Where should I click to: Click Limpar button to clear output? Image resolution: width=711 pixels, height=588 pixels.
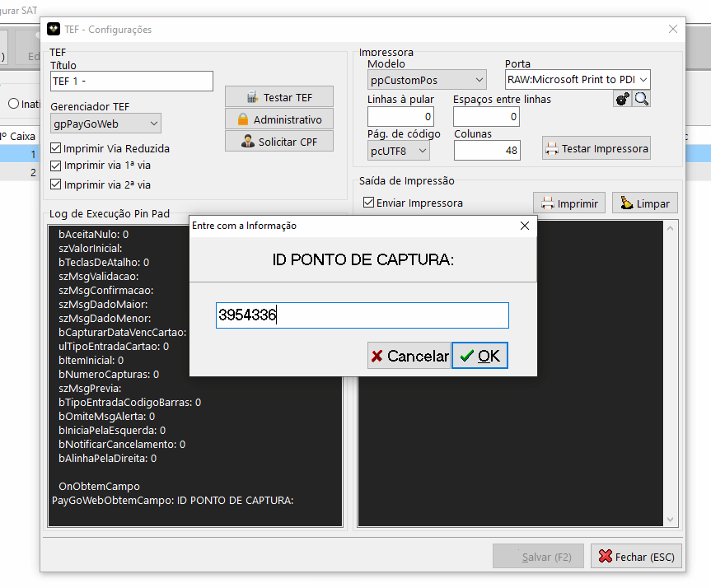[645, 203]
